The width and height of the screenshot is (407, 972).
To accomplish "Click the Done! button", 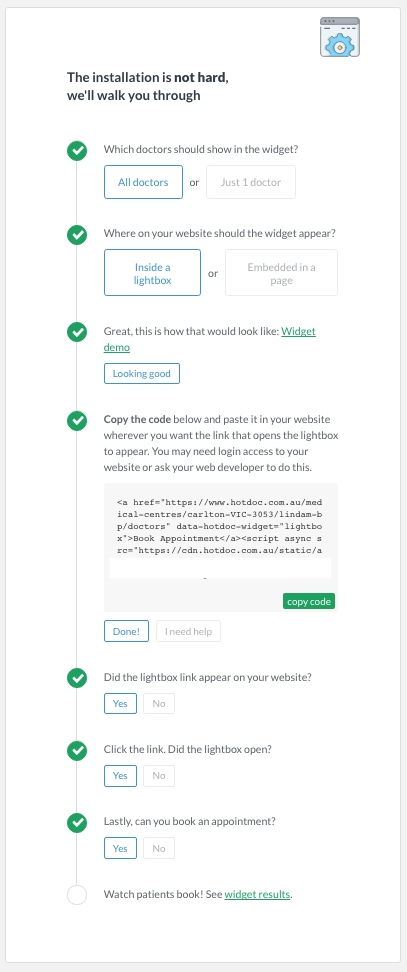I will coord(126,632).
